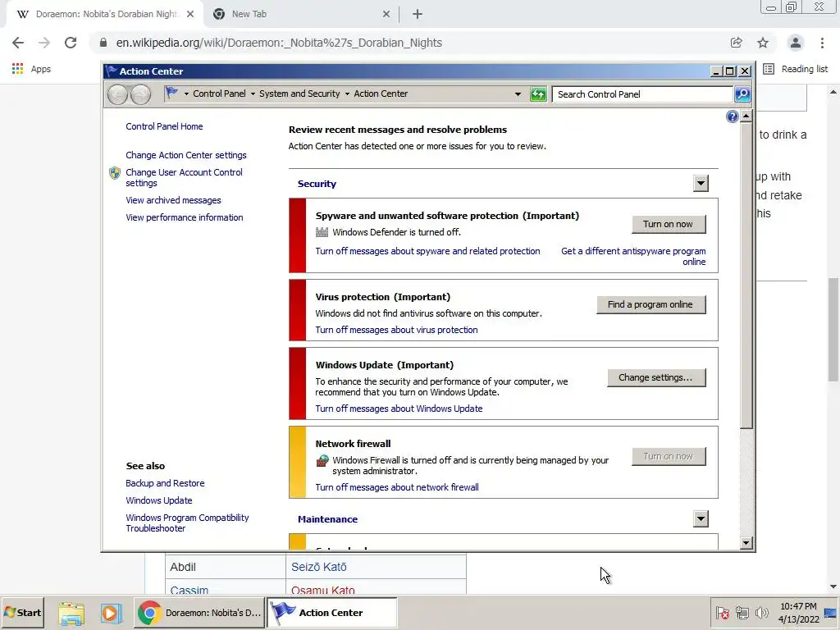Viewport: 840px width, 630px height.
Task: Click the share page icon in Chrome
Action: tap(736, 43)
